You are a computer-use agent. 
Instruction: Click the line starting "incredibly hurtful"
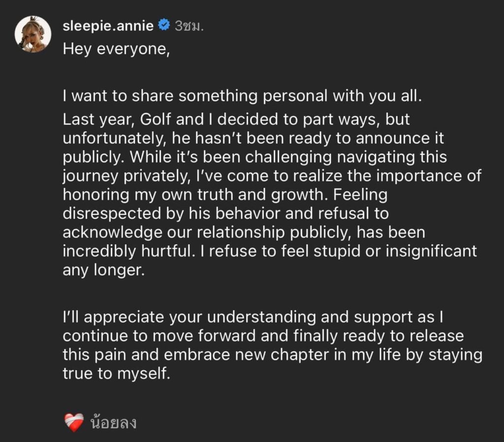pyautogui.click(x=270, y=251)
